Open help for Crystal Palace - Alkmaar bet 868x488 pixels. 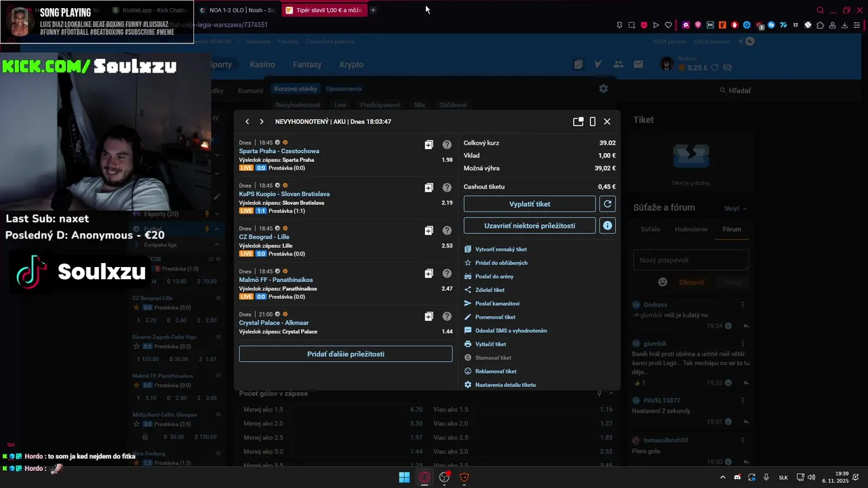tap(447, 317)
